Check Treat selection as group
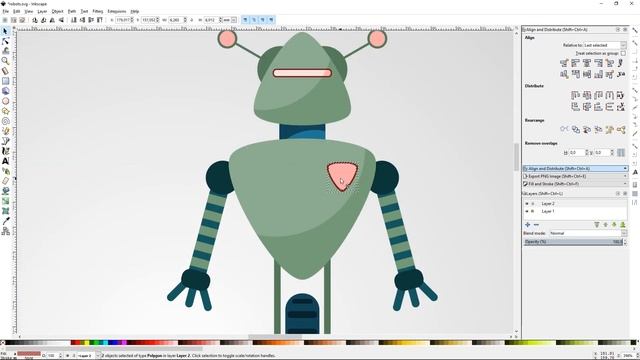 [x=623, y=53]
